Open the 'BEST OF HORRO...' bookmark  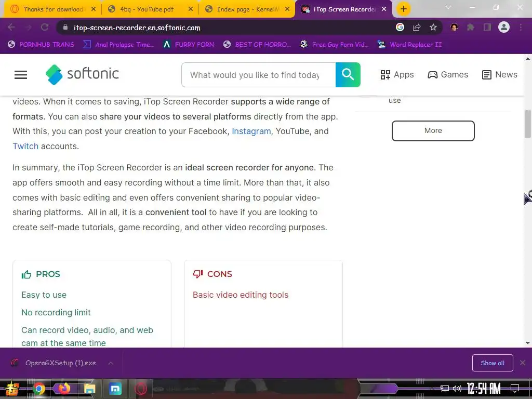(x=257, y=45)
